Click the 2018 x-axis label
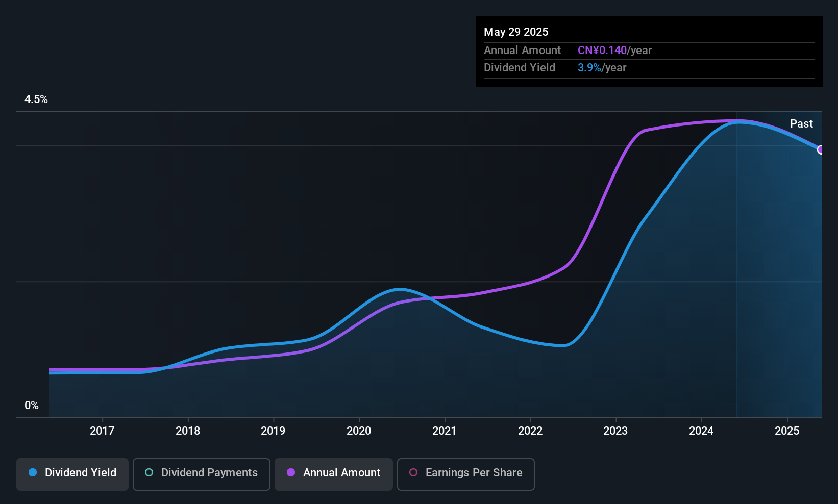 pyautogui.click(x=188, y=431)
